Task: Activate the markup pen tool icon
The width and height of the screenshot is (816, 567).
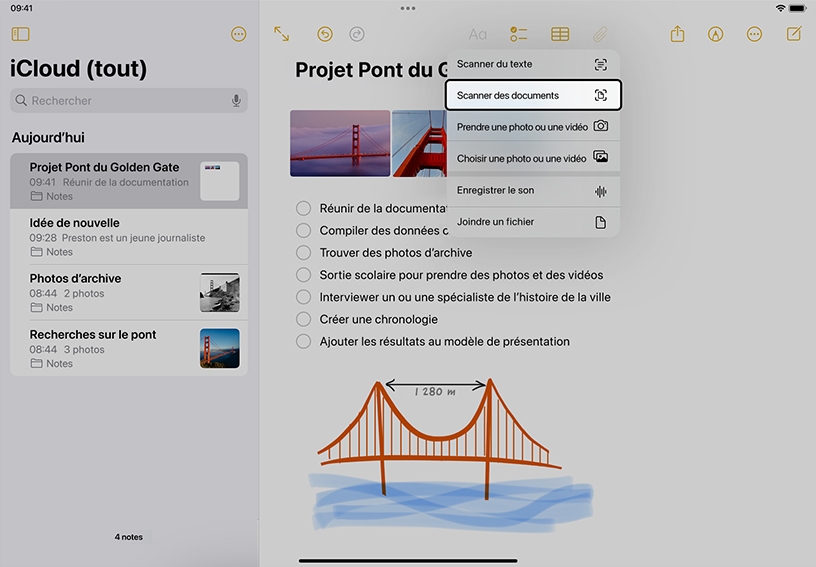Action: pyautogui.click(x=716, y=34)
